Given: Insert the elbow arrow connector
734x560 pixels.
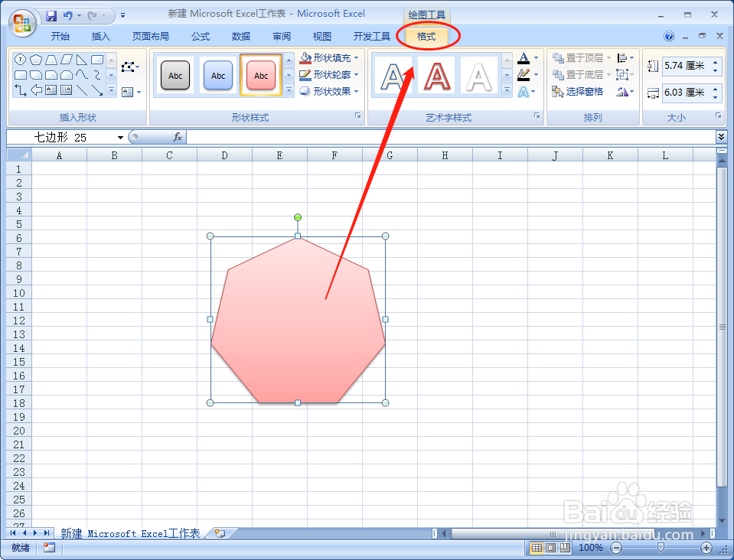Looking at the screenshot, I should tap(20, 90).
